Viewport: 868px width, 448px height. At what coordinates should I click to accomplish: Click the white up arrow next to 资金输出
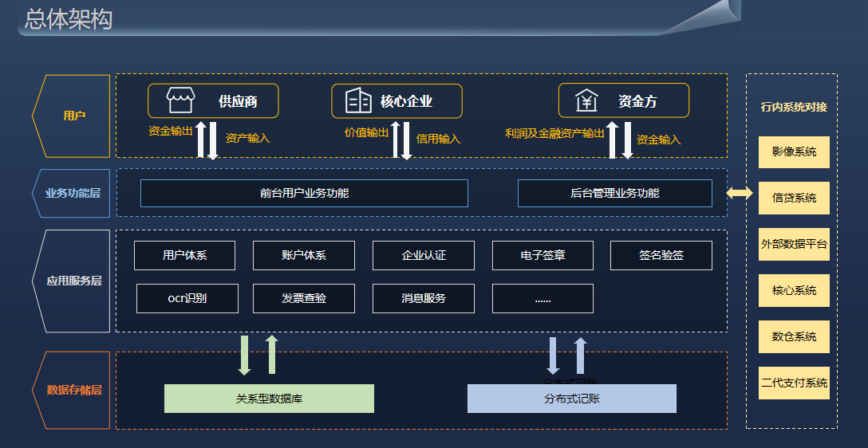pyautogui.click(x=201, y=140)
